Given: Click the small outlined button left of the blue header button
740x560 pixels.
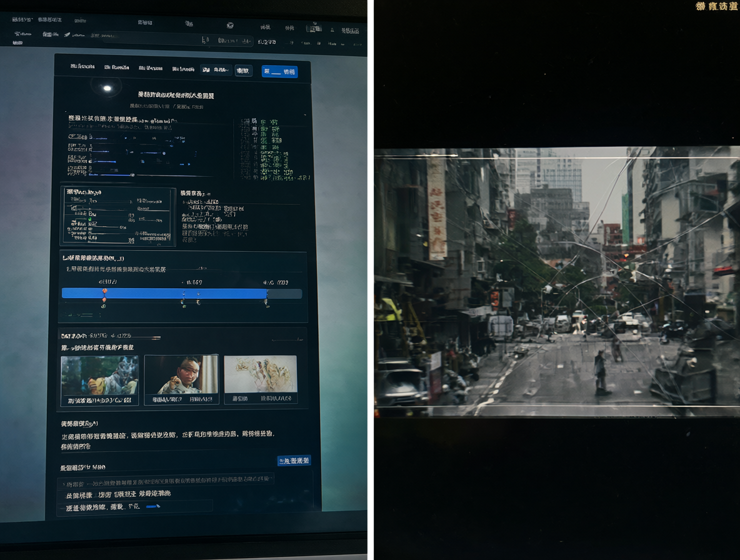Looking at the screenshot, I should click(x=243, y=71).
